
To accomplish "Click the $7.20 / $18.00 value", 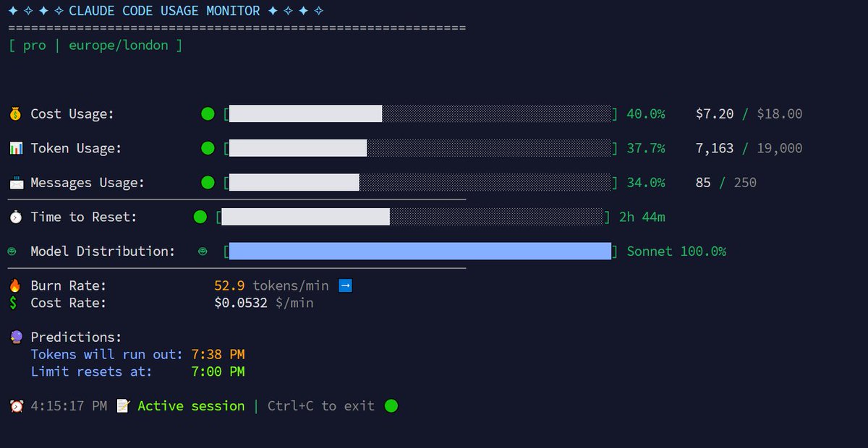I will 749,114.
